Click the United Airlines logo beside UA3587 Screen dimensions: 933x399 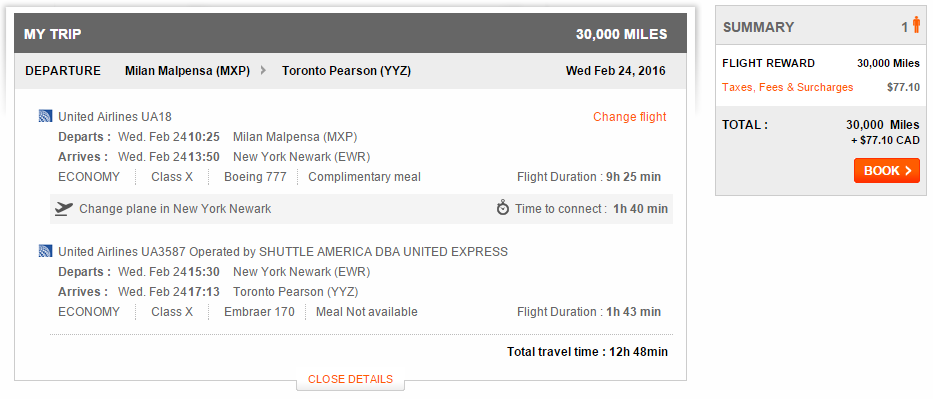point(45,252)
